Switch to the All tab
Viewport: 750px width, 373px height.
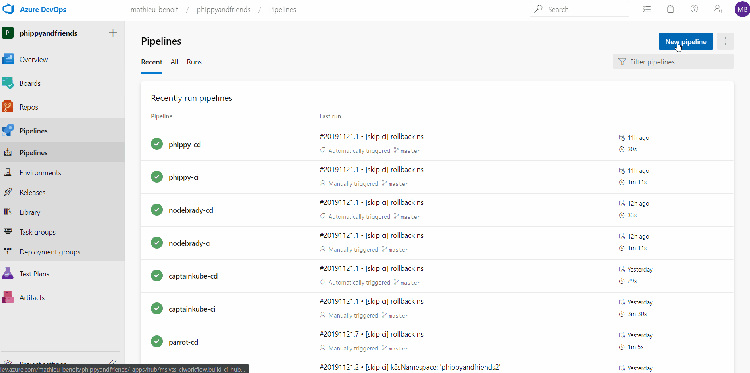point(175,62)
